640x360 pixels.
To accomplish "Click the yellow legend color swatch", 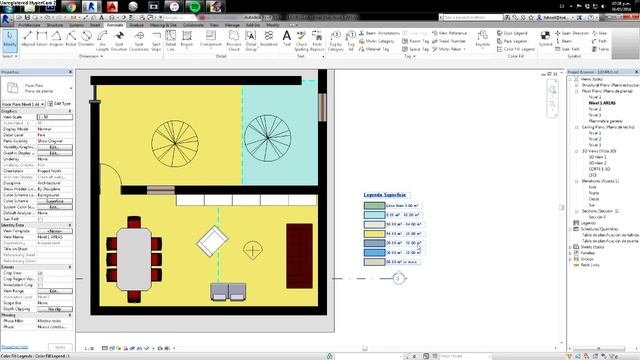I will coord(374,234).
